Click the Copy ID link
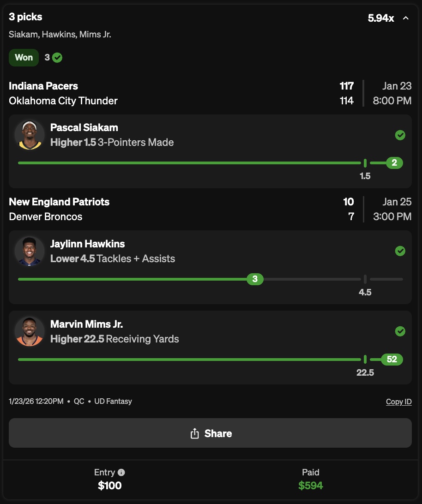This screenshot has height=504, width=422. [x=398, y=402]
